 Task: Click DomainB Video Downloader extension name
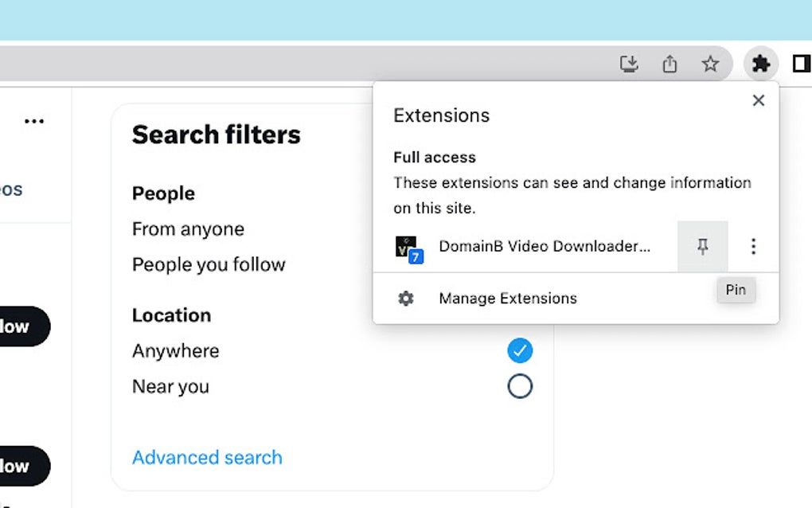545,247
